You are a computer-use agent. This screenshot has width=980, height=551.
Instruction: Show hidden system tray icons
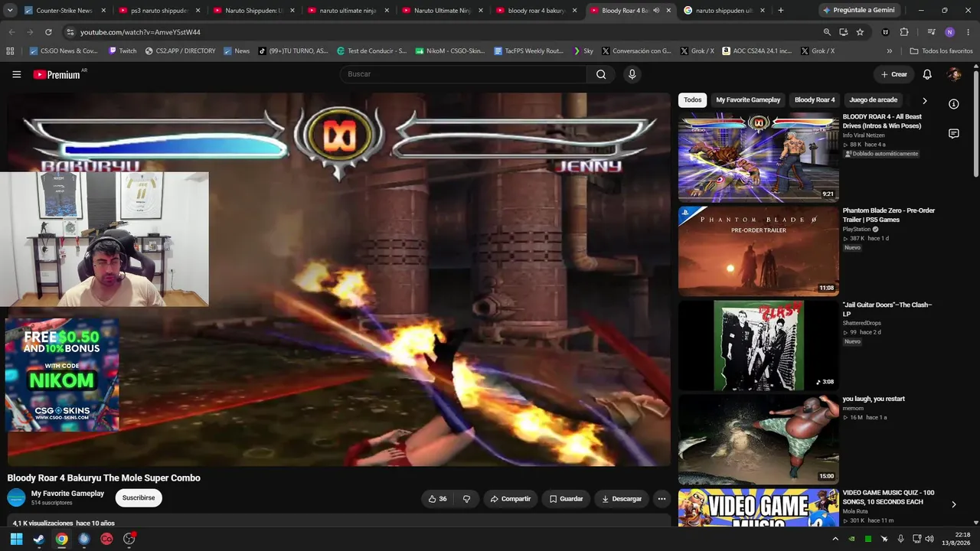835,539
